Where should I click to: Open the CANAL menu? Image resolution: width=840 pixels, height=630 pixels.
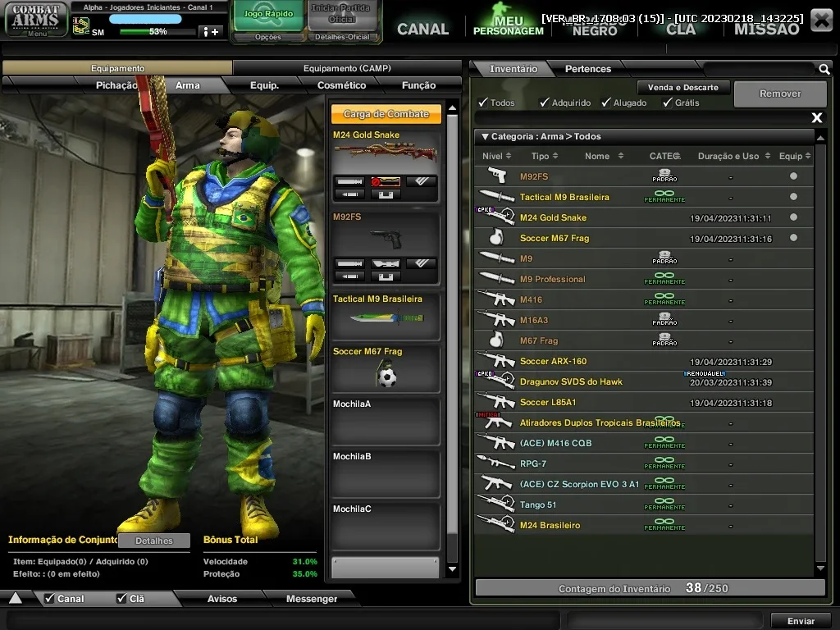tap(422, 29)
